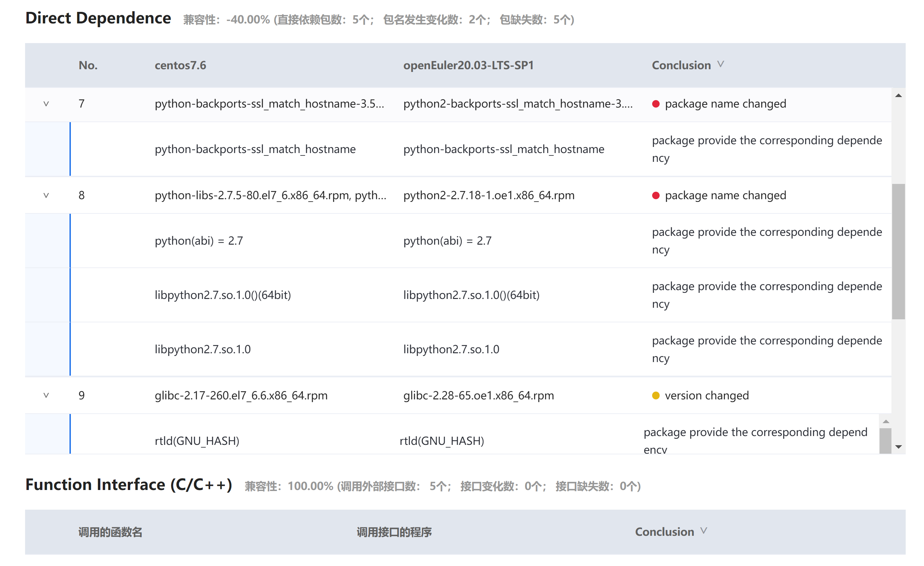Click centos7.6 column header
924x566 pixels.
click(x=180, y=65)
